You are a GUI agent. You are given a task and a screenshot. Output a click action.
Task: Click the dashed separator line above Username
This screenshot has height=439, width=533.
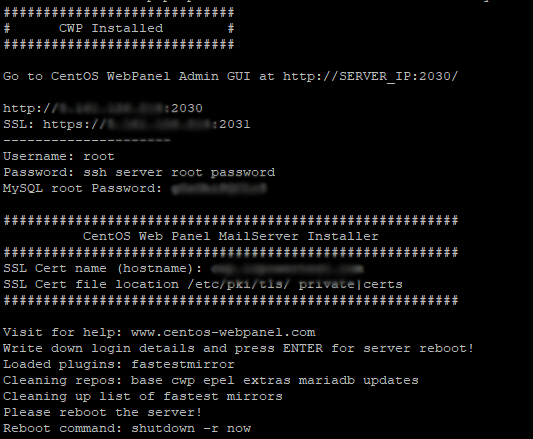pyautogui.click(x=87, y=140)
